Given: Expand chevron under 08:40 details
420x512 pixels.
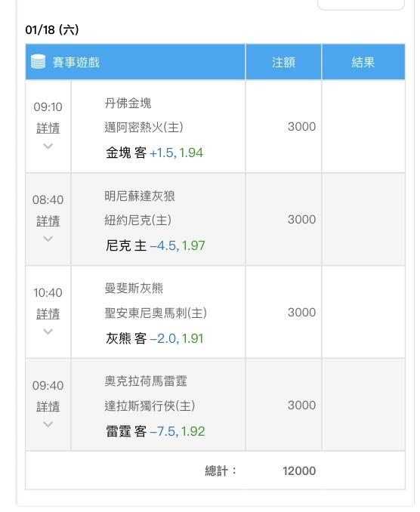Looking at the screenshot, I should pyautogui.click(x=48, y=239).
